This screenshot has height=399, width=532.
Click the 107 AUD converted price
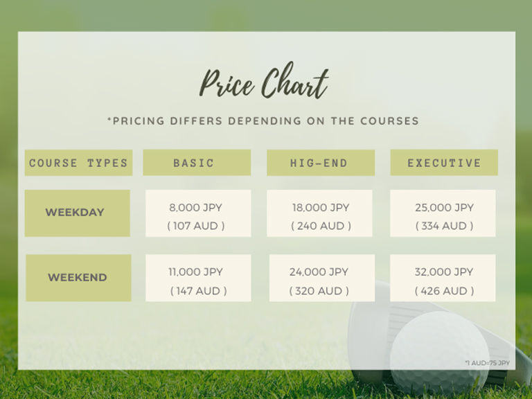(x=196, y=226)
